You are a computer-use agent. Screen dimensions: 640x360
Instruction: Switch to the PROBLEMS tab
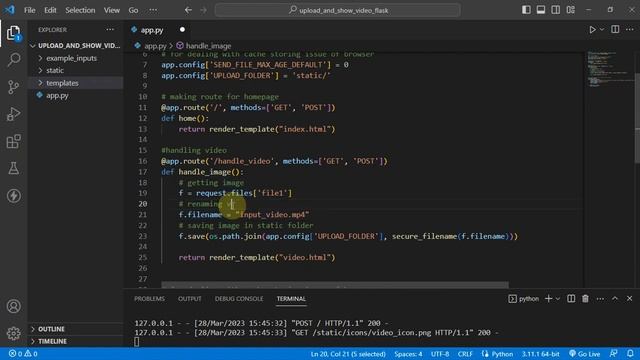[149, 299]
